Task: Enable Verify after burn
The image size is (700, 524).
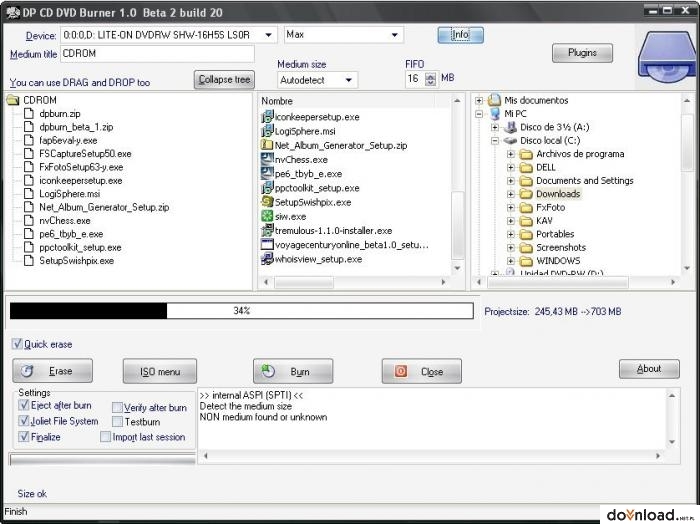Action: tap(117, 407)
